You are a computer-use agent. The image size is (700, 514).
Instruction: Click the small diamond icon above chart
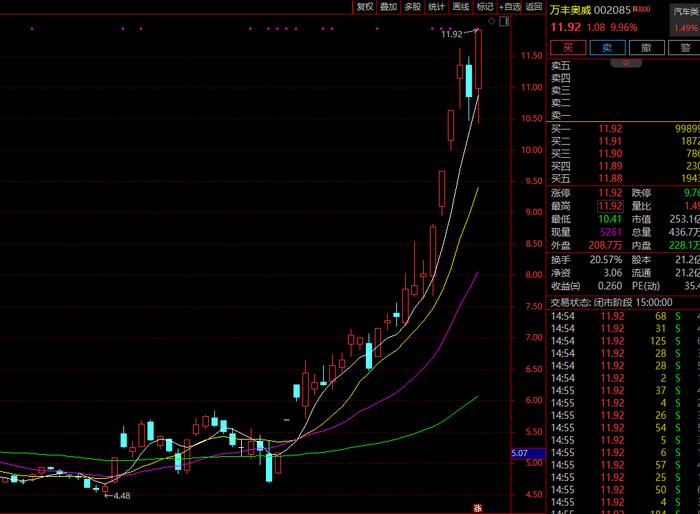pos(492,21)
